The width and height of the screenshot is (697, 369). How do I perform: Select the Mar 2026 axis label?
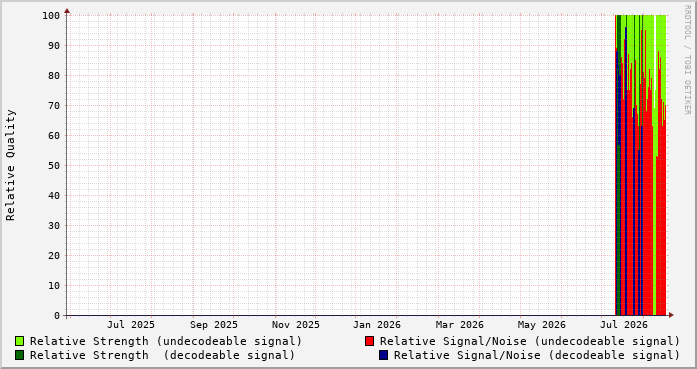pos(460,325)
